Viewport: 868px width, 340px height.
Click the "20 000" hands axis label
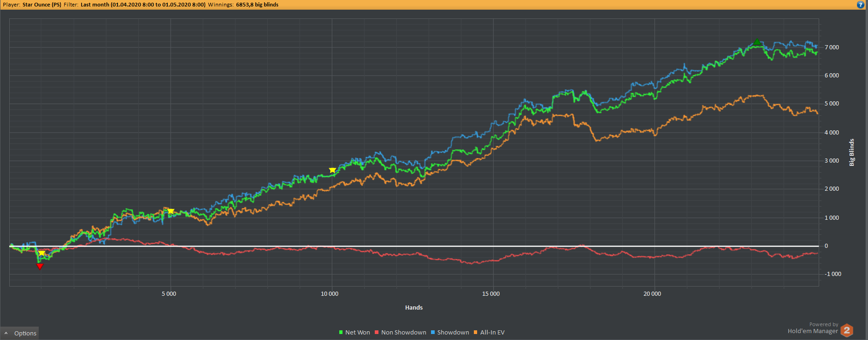(x=652, y=294)
